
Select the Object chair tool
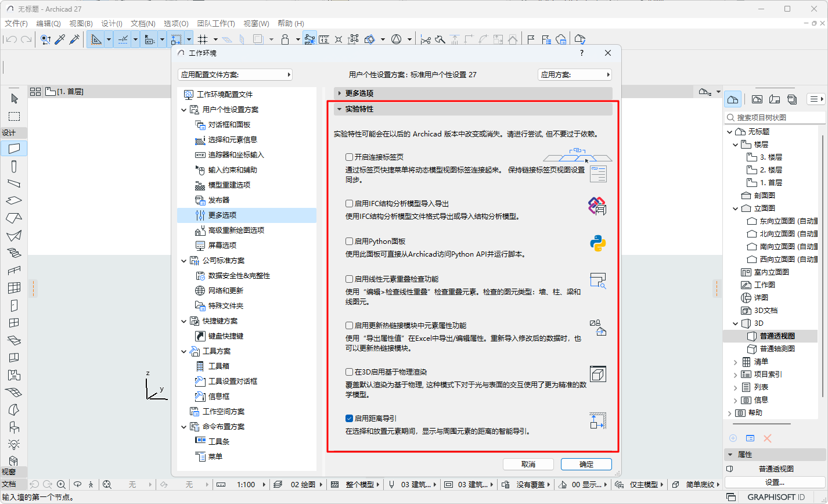pos(15,427)
